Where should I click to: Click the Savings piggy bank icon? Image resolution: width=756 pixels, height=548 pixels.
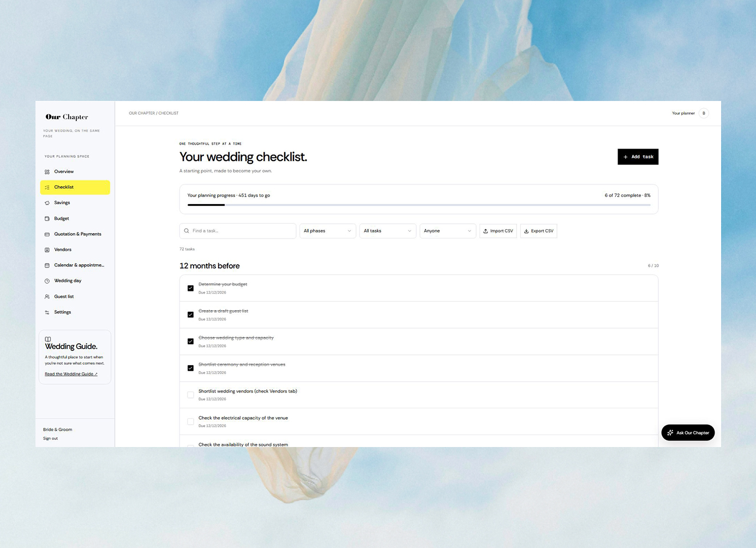point(47,203)
